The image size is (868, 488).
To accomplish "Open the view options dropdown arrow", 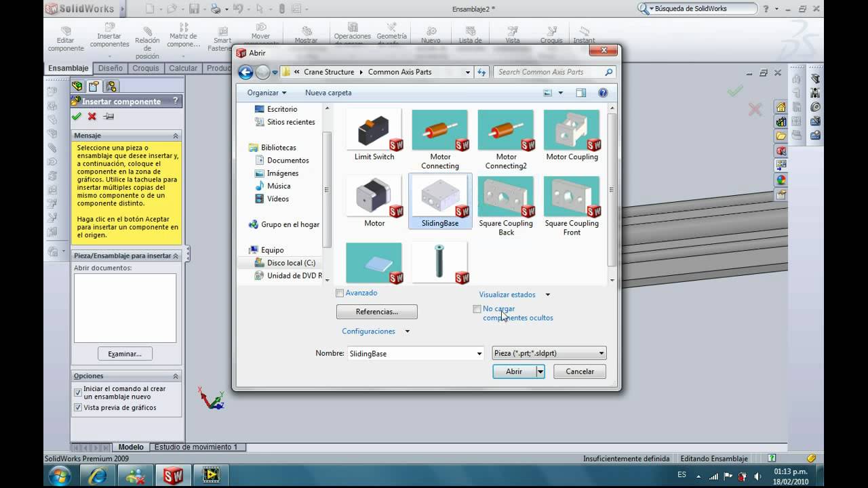I will (560, 93).
